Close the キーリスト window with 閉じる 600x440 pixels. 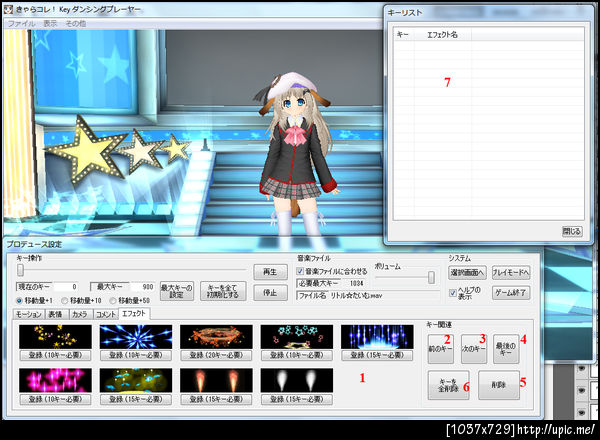(x=572, y=231)
